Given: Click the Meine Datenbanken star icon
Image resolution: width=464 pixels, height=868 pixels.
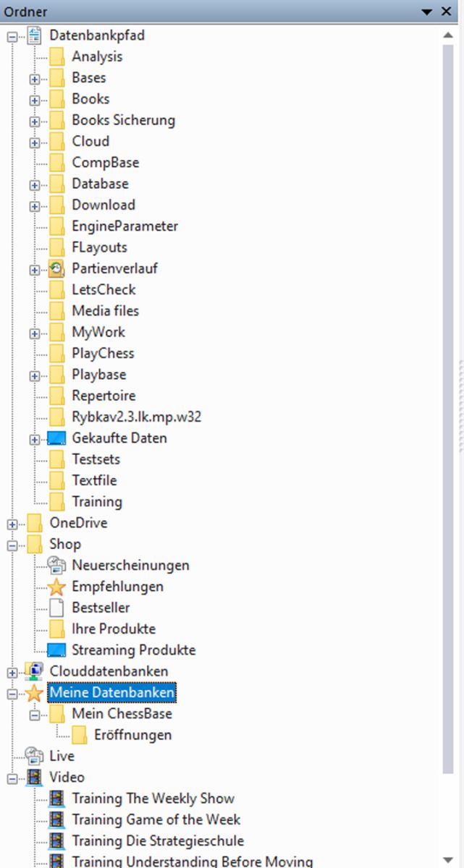Looking at the screenshot, I should pyautogui.click(x=34, y=693).
